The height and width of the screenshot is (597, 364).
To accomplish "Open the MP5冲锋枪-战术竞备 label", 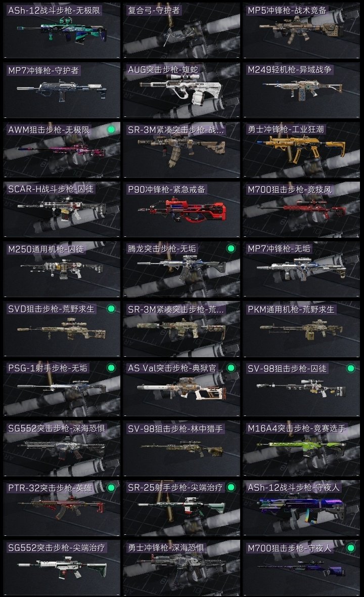I will [287, 10].
